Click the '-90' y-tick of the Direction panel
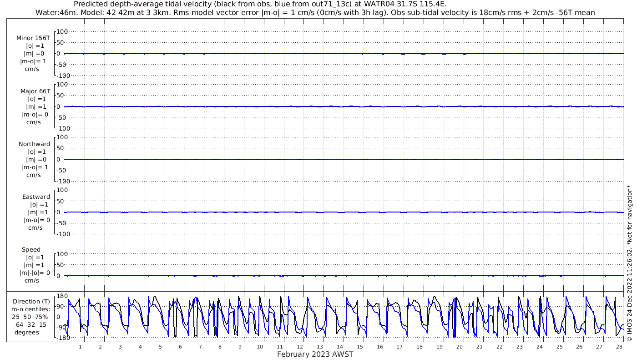637x364 pixels. pos(62,327)
